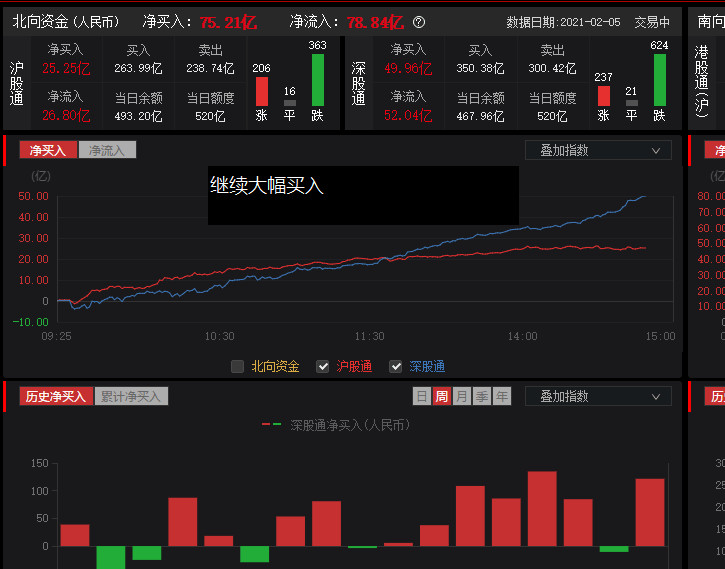Screen dimensions: 725x569
Task: Switch the top chart to the 净买入 tab
Action: 48,150
